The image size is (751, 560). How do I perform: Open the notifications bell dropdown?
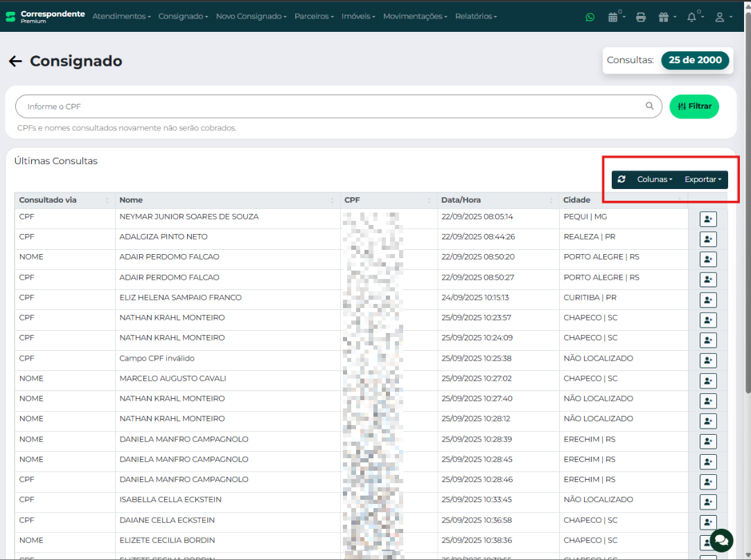pyautogui.click(x=693, y=17)
